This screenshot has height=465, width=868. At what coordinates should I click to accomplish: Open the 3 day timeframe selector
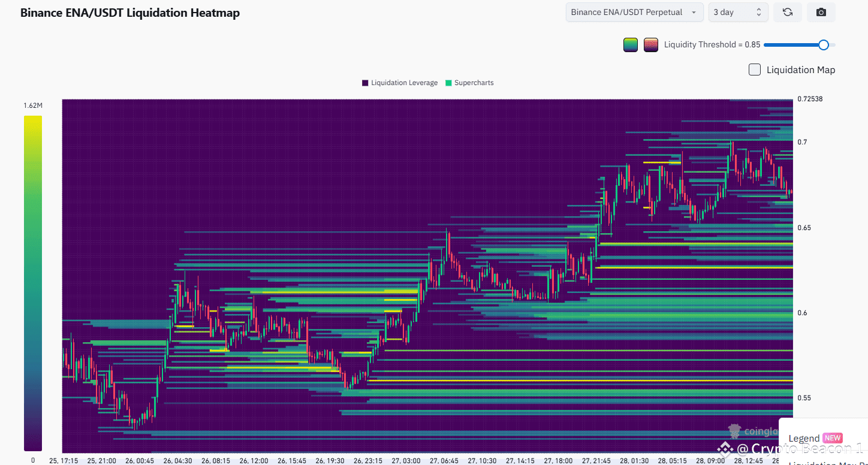pyautogui.click(x=738, y=12)
